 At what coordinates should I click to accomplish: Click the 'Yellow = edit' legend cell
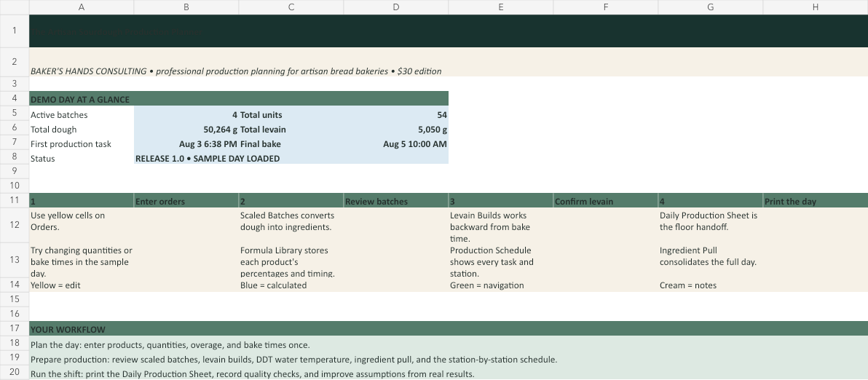pos(82,285)
